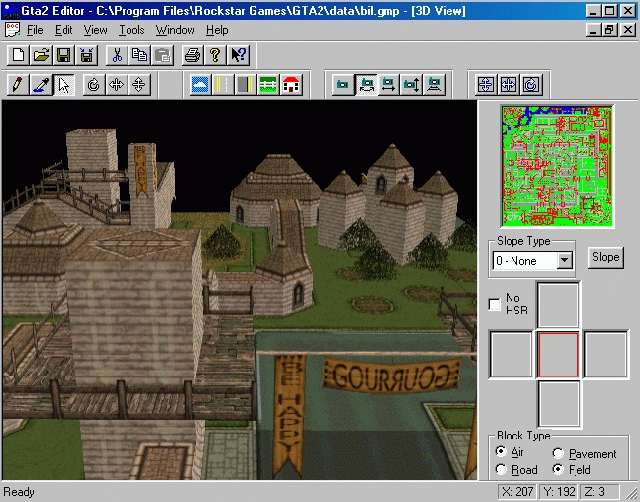
Task: Click the camera tilt icon
Action: pyautogui.click(x=434, y=85)
